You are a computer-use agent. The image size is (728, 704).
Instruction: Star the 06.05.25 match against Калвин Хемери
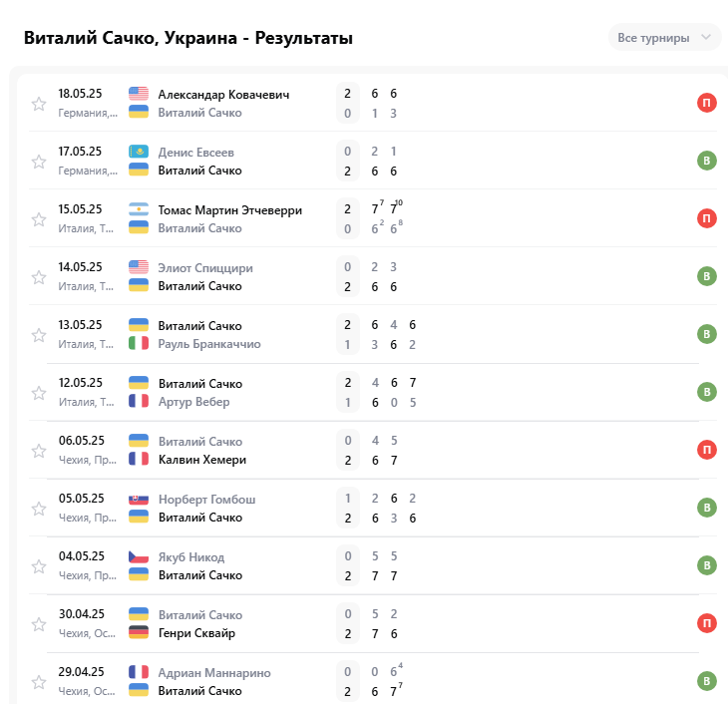(39, 451)
